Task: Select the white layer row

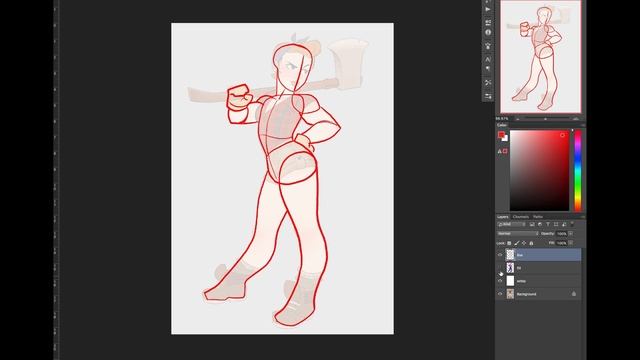Action: coord(539,281)
